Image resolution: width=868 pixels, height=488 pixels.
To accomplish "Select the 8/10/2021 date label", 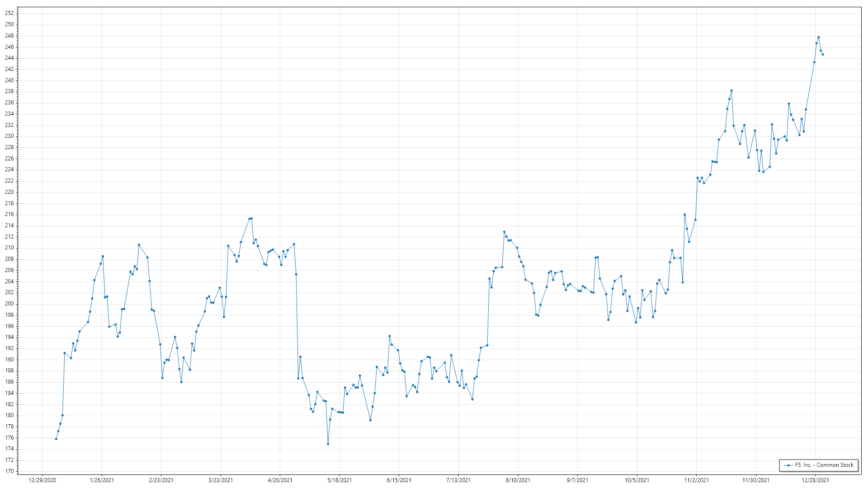I will (518, 480).
